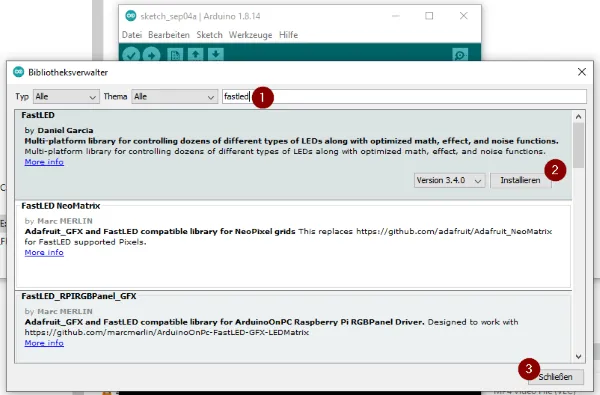Click the scrollbar up arrow in library list
This screenshot has width=600, height=395.
578,116
